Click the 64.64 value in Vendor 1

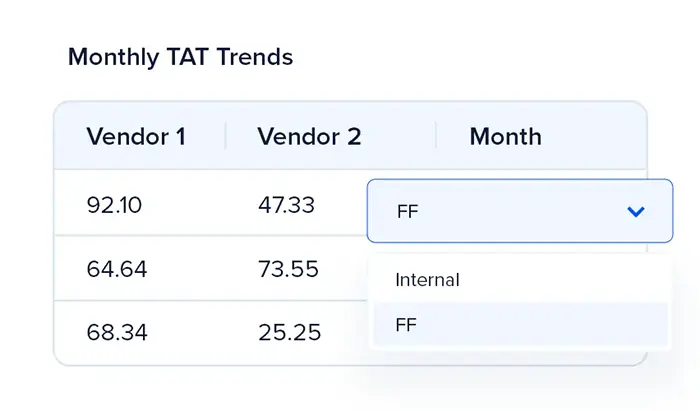116,268
